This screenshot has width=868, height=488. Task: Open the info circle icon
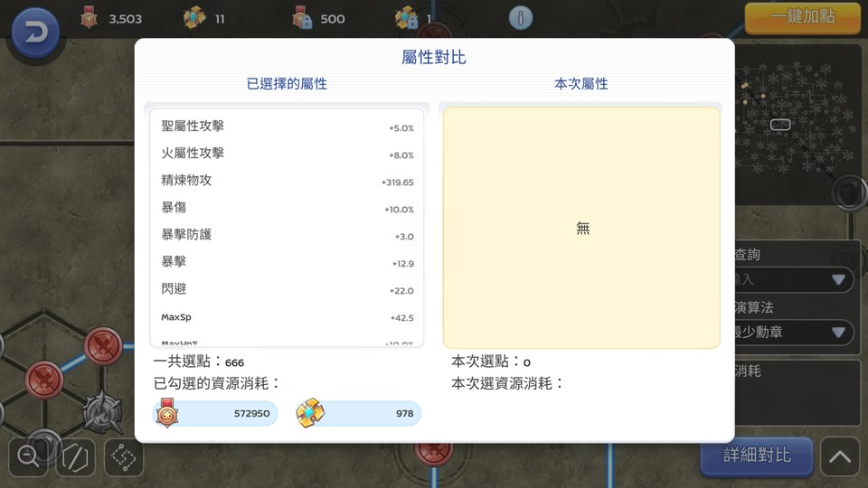point(521,18)
